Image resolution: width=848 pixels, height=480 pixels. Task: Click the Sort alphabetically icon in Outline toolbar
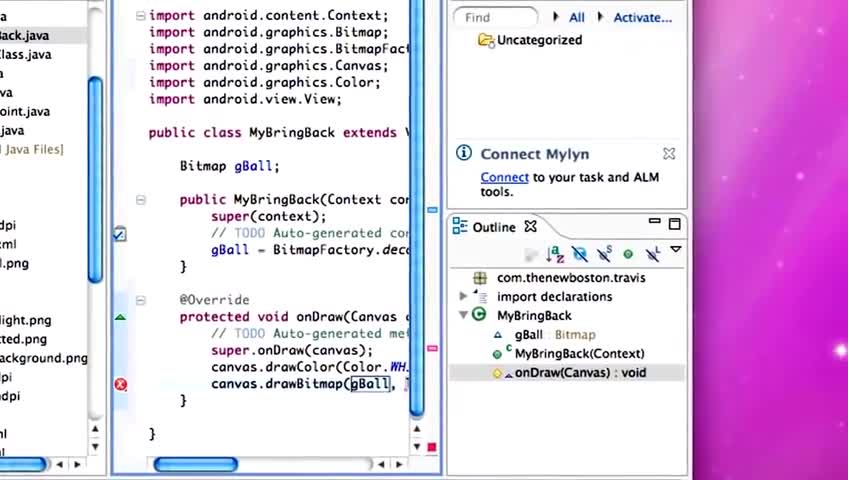pos(554,254)
